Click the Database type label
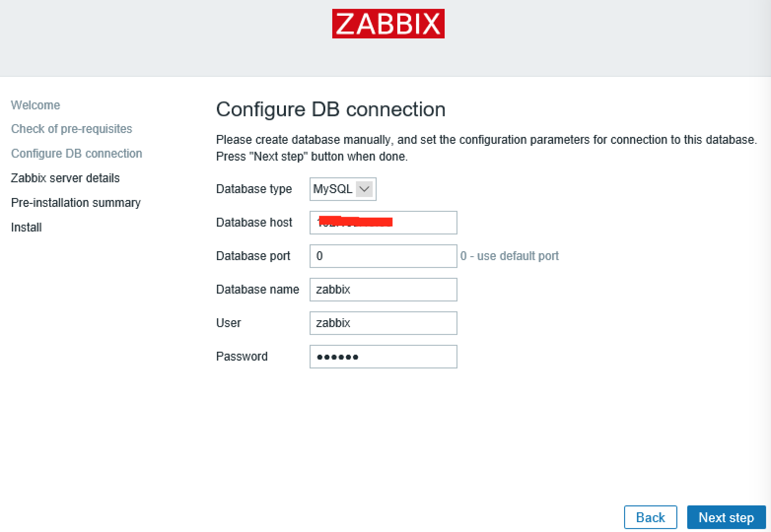 pyautogui.click(x=254, y=189)
